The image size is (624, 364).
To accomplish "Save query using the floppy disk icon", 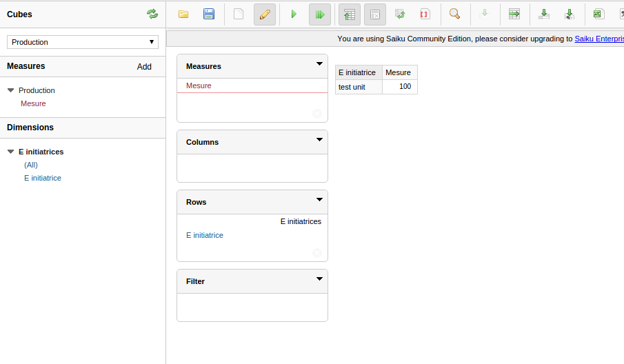I will pyautogui.click(x=209, y=14).
